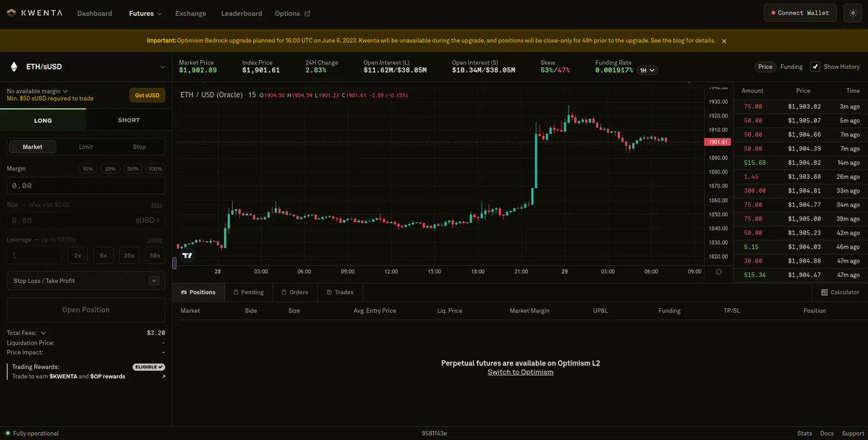
Task: Open the Stats link in the footer
Action: pos(805,433)
